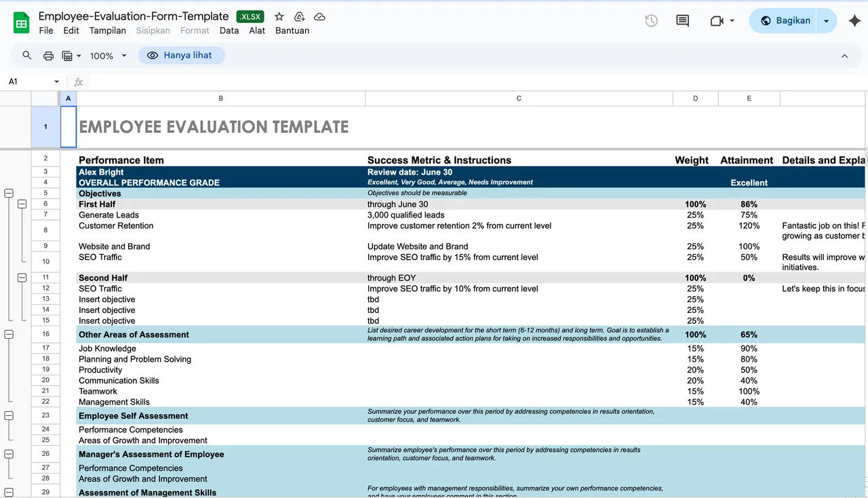This screenshot has width=868, height=498.
Task: Select column C header
Action: [519, 98]
